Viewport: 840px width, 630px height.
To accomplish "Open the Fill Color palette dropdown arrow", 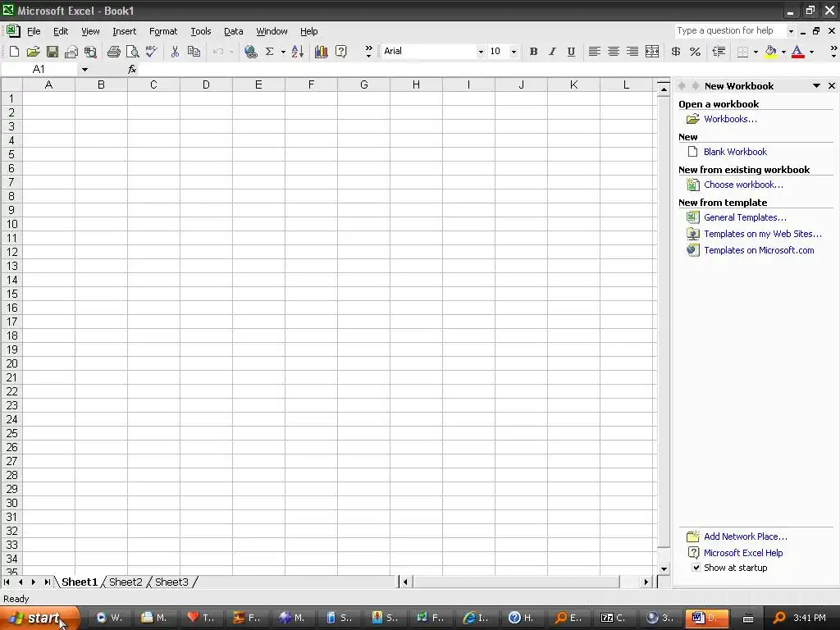I will pos(783,52).
